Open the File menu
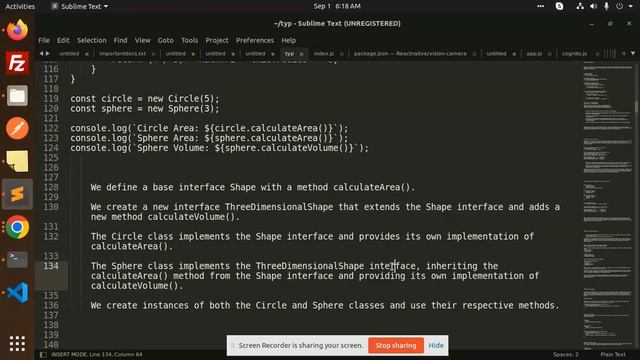Image resolution: width=640 pixels, height=360 pixels. tap(44, 40)
